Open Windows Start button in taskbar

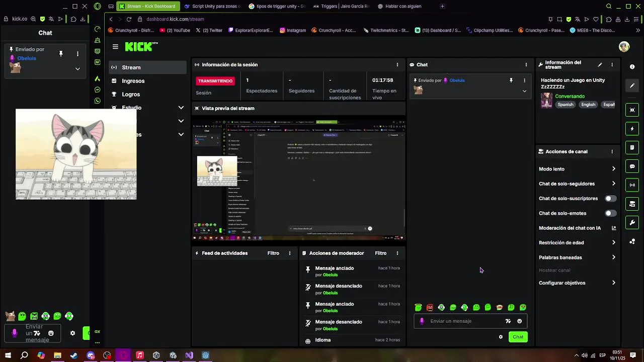[8, 355]
